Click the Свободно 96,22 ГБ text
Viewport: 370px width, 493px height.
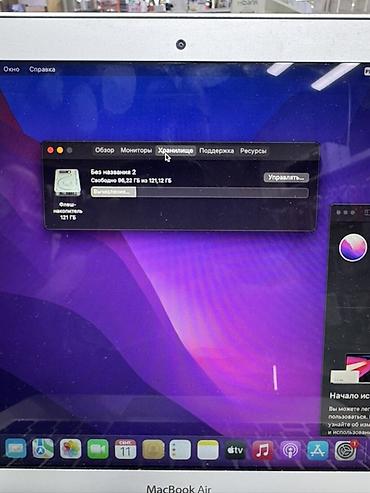[x=131, y=181]
